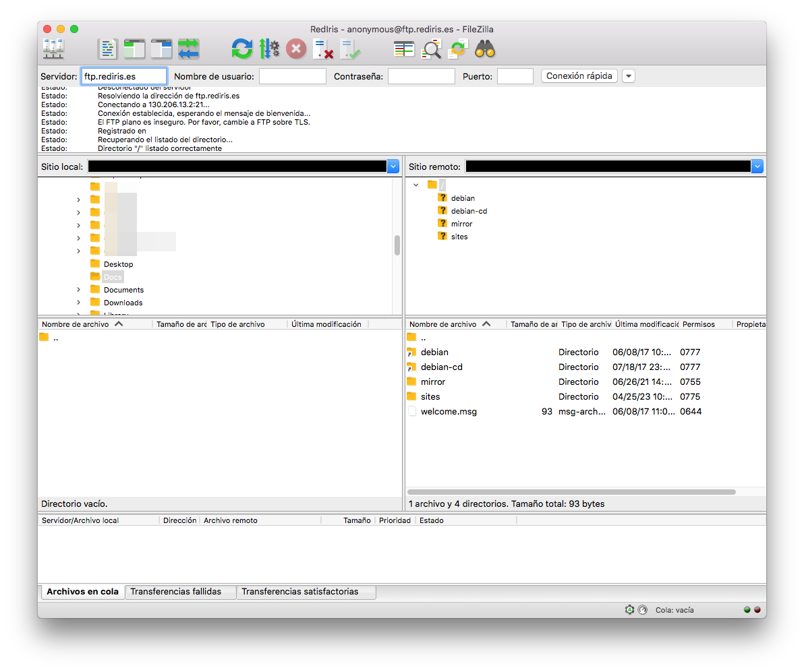804x672 pixels.
Task: Click the Contraseña input field
Action: click(x=421, y=76)
